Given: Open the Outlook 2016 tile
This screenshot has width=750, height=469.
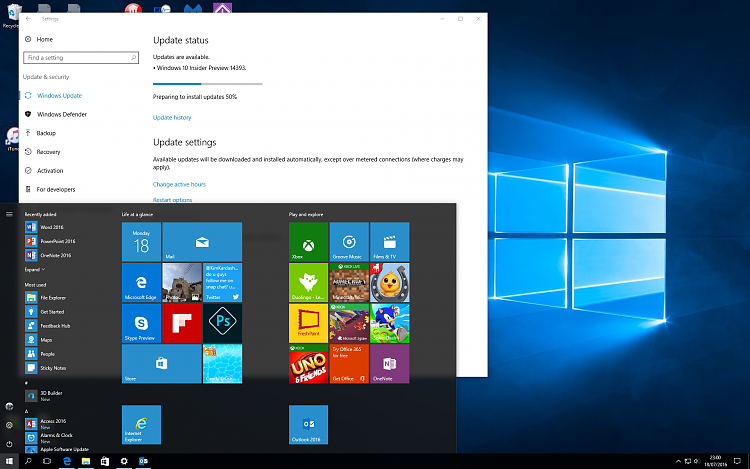Looking at the screenshot, I should 309,425.
